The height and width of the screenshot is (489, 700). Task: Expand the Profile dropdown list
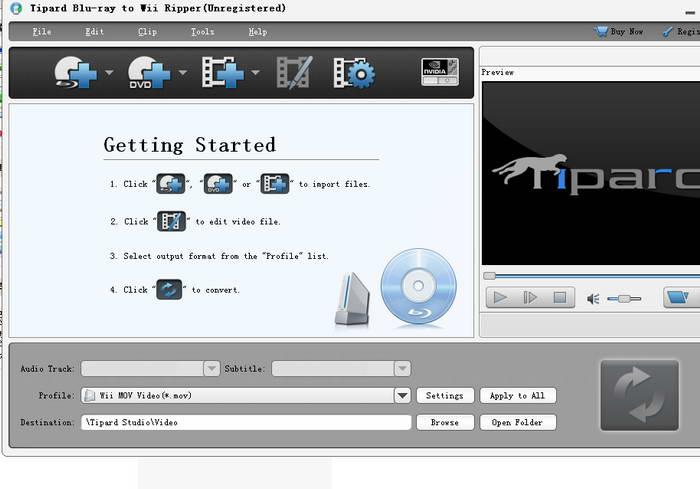point(402,396)
